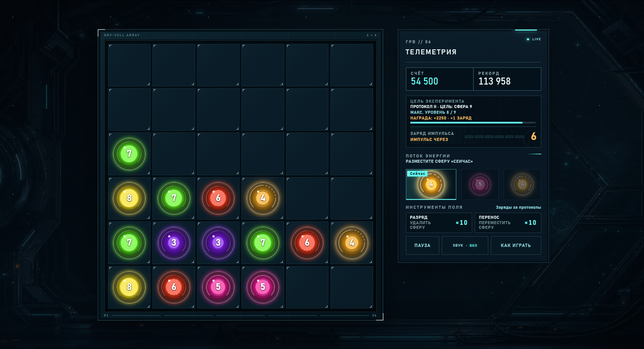Pause the game with ПАУЗА
Viewport: 644px width, 349px height.
click(x=422, y=245)
